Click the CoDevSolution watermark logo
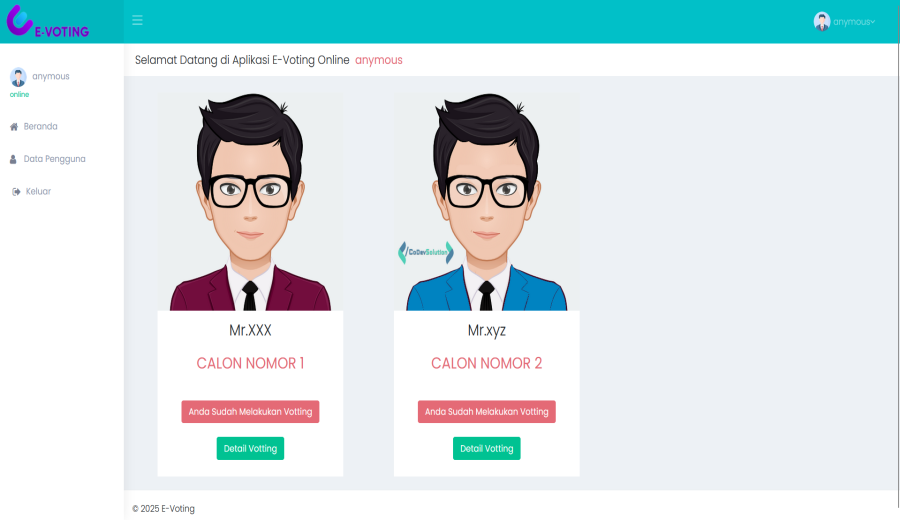 tap(426, 253)
